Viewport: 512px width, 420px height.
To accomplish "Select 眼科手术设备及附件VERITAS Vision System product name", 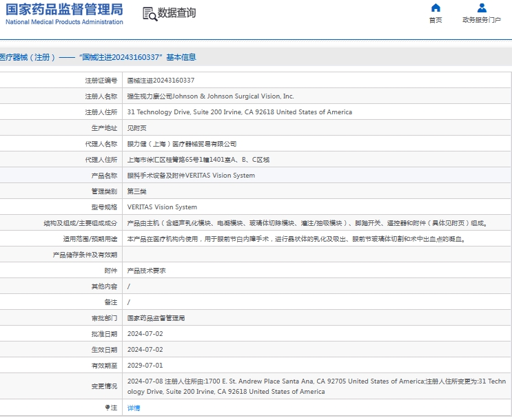I will (191, 176).
